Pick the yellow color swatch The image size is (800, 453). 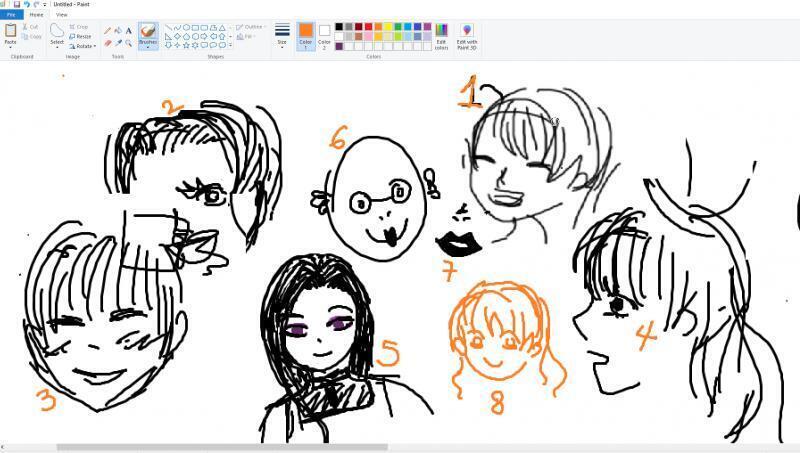click(388, 27)
